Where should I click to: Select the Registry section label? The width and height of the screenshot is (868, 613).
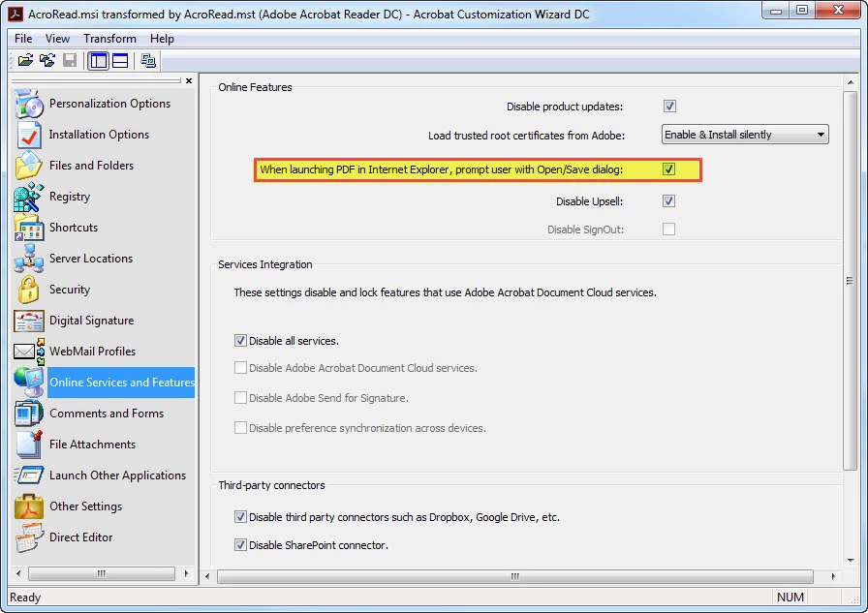tap(70, 197)
